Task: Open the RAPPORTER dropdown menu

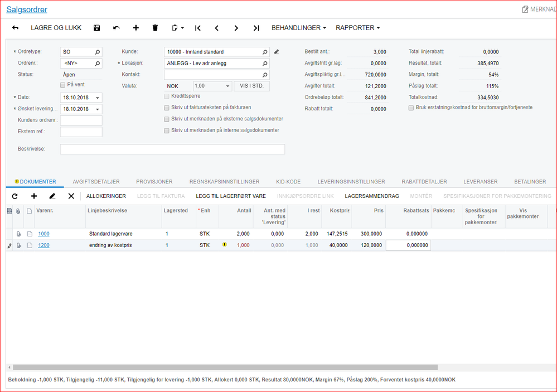Action: (358, 28)
